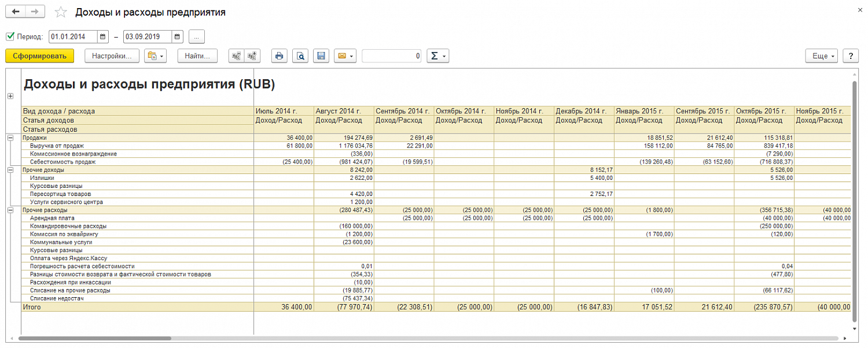This screenshot has height=348, width=868.
Task: Toggle the Период checkbox
Action: pos(10,36)
